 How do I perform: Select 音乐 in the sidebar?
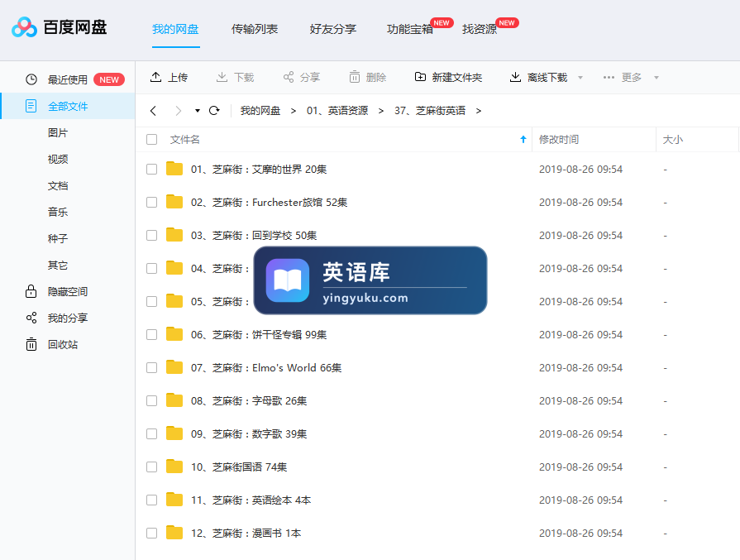[58, 212]
